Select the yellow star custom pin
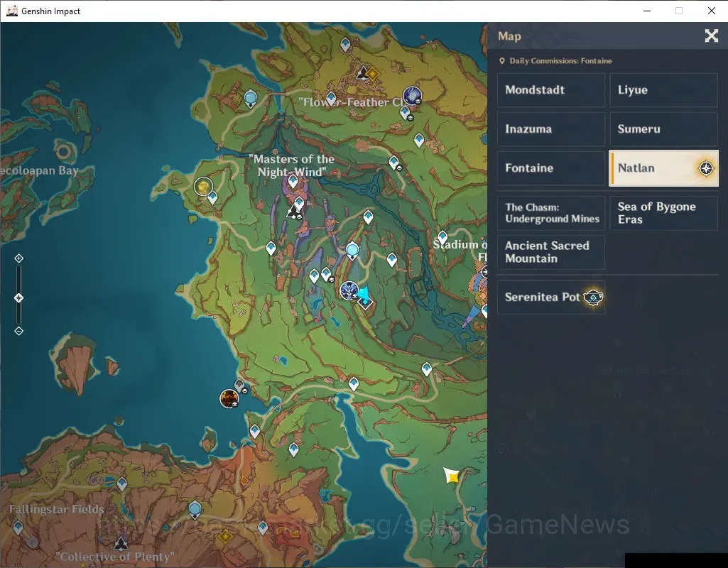728x568 pixels. click(452, 476)
